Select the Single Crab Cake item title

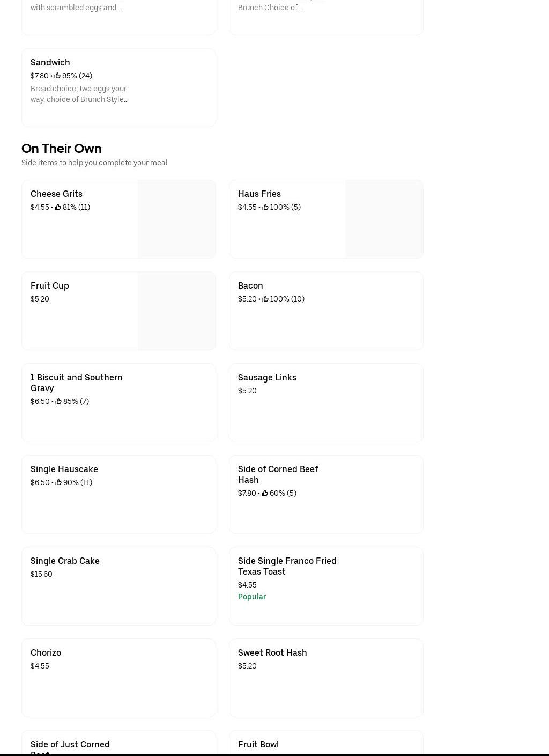pos(65,561)
